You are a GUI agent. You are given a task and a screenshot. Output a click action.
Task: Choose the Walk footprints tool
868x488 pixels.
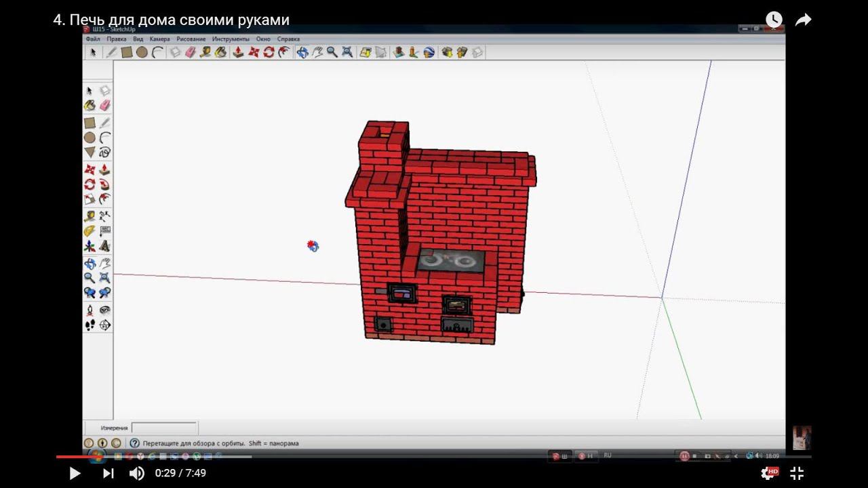[90, 325]
